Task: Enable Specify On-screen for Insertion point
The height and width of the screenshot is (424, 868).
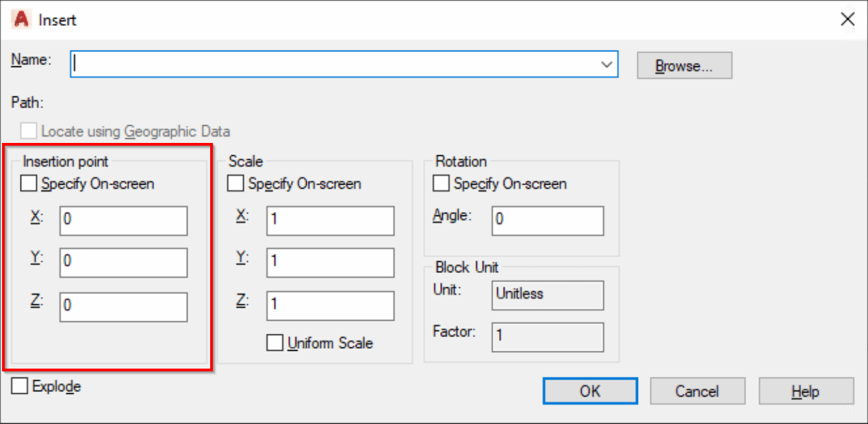Action: click(x=28, y=183)
